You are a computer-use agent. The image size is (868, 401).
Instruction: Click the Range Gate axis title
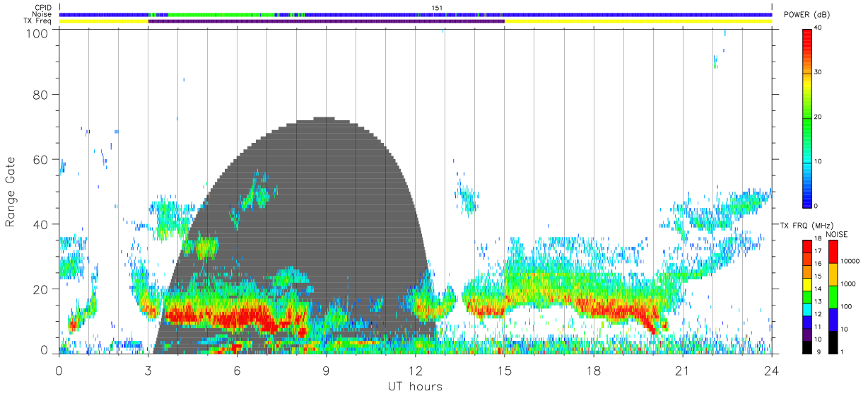coord(11,192)
